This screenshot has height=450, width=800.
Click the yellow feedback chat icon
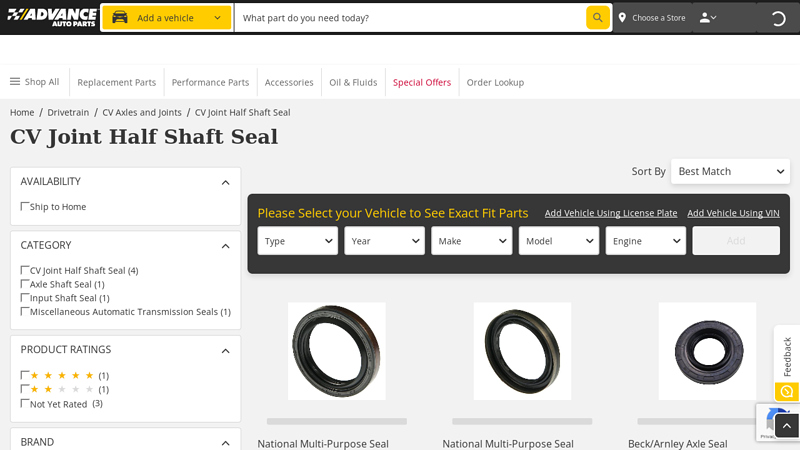tap(787, 391)
